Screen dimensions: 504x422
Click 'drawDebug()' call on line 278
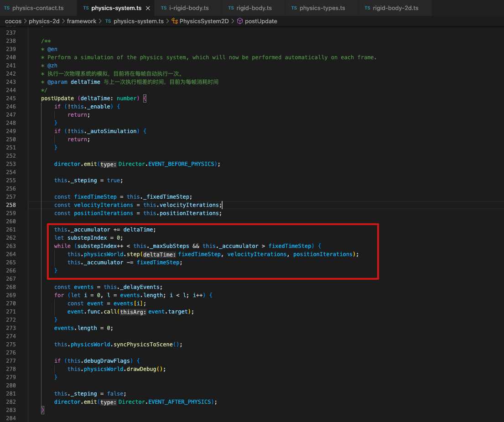coord(145,369)
